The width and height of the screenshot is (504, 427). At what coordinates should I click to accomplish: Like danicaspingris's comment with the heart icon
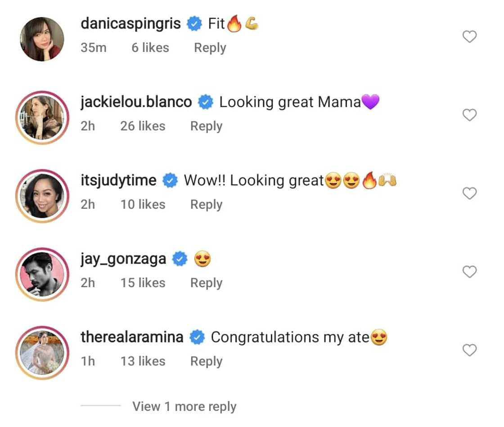tap(470, 37)
